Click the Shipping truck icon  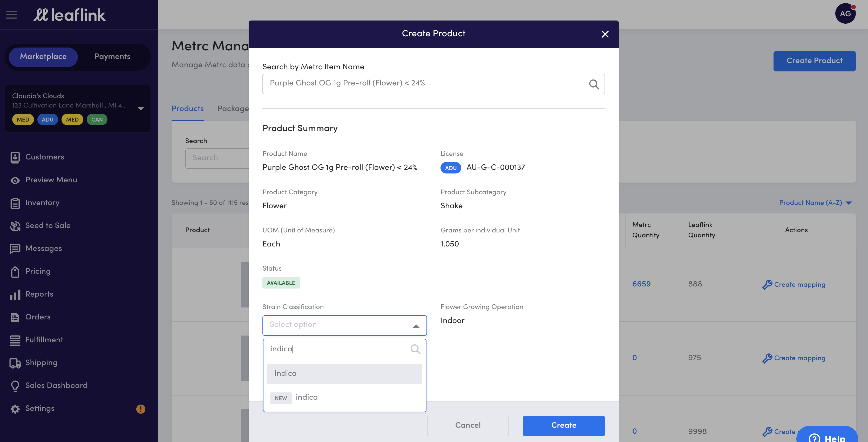click(x=15, y=363)
